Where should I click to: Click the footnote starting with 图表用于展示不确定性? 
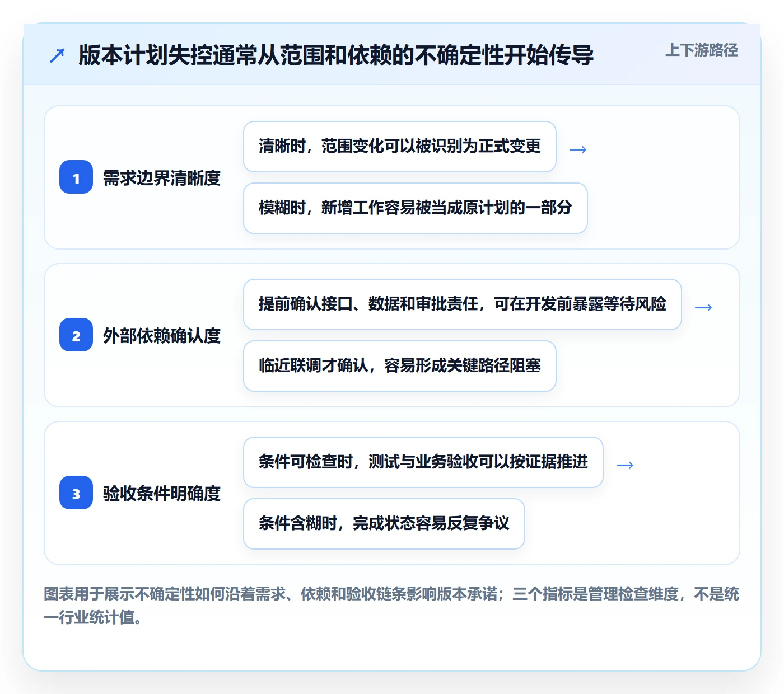point(391,606)
